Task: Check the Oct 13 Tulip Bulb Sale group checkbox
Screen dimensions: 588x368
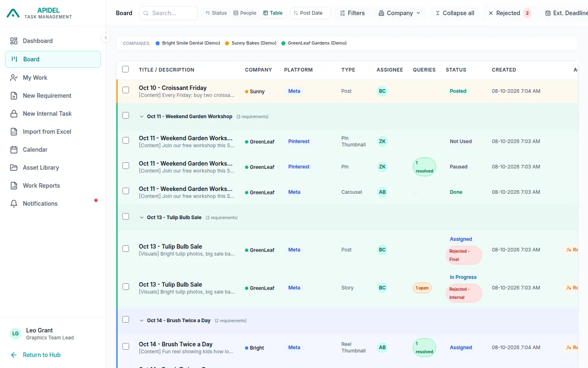Action: (126, 216)
